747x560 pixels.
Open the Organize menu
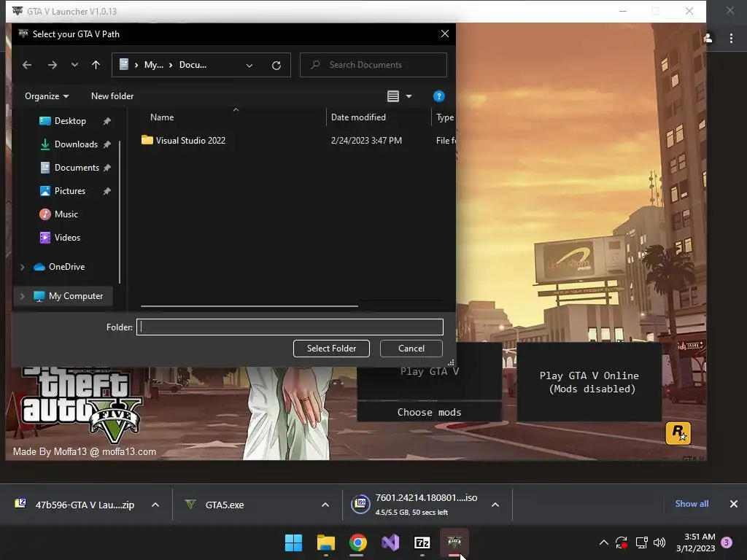tap(47, 96)
